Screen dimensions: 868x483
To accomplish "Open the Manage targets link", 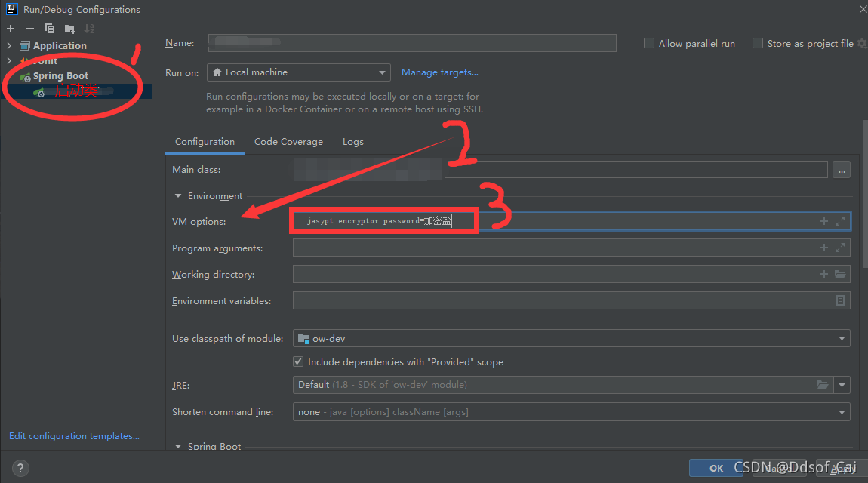I will pyautogui.click(x=439, y=72).
